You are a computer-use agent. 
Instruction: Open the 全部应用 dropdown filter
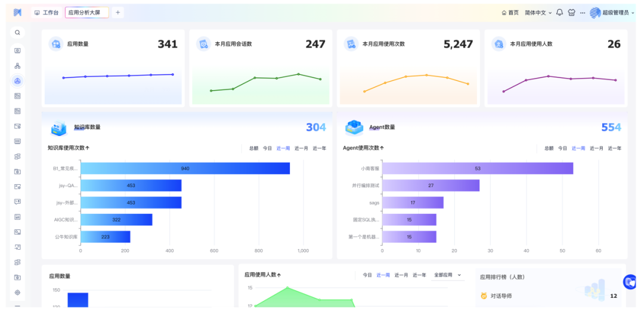coord(447,275)
